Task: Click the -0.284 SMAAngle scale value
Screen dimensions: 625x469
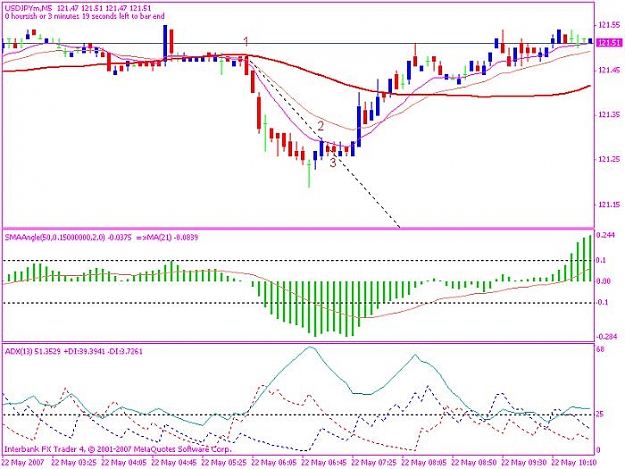Action: 606,337
